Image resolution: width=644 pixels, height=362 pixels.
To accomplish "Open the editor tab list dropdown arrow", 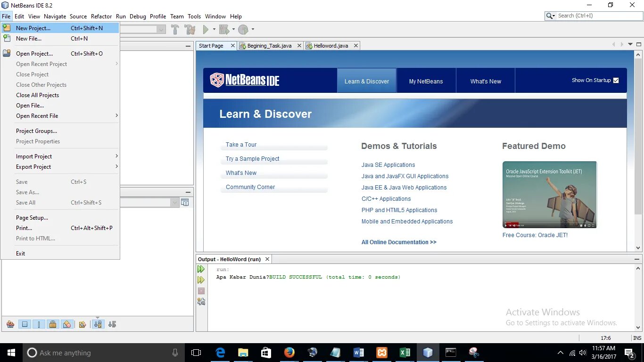I will click(x=631, y=44).
